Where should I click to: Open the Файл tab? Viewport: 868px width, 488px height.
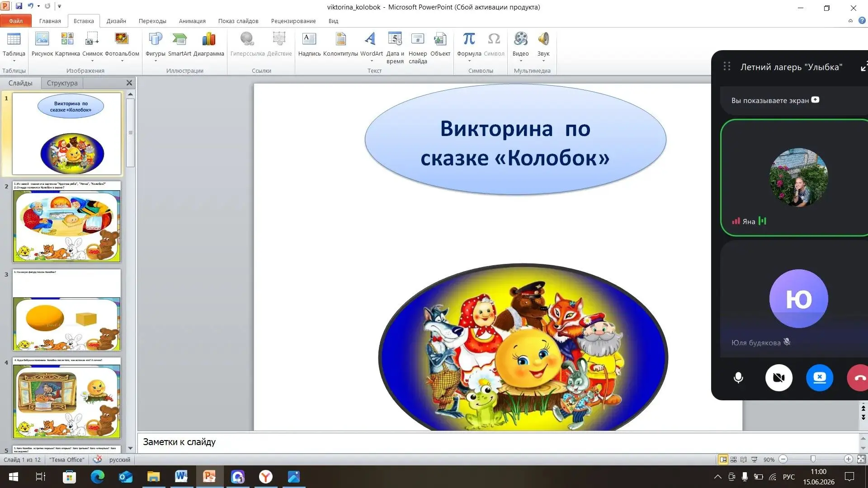click(16, 21)
